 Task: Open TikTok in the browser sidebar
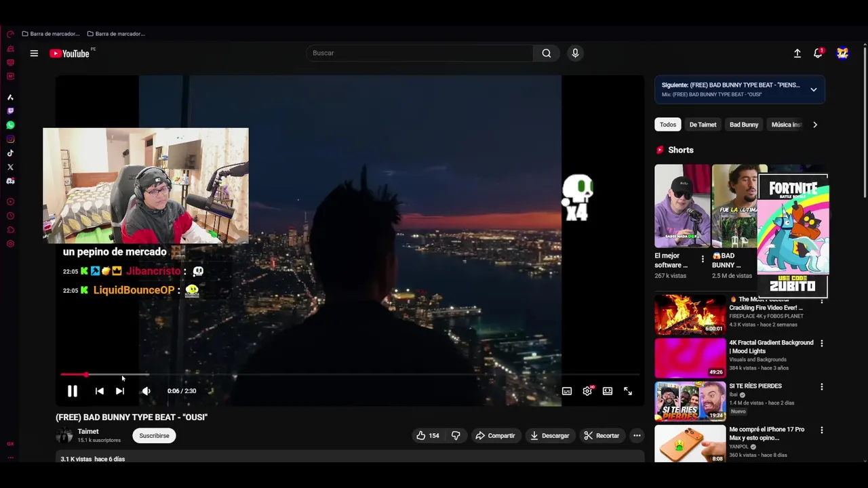10,153
